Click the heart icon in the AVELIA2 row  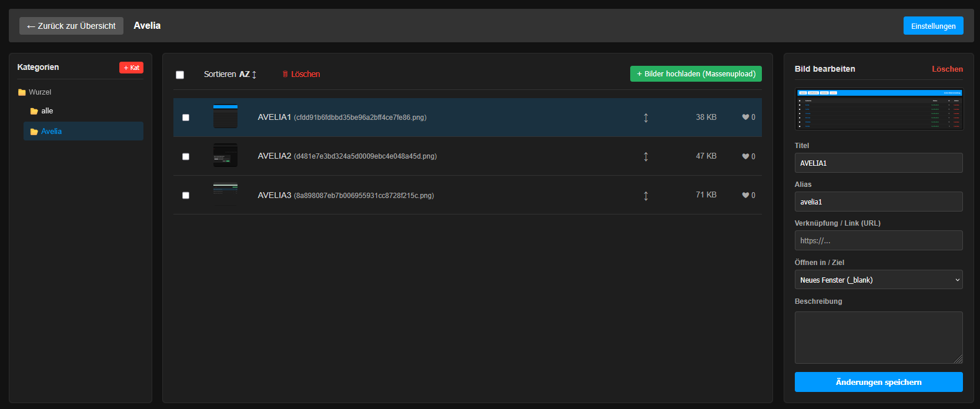tap(745, 156)
